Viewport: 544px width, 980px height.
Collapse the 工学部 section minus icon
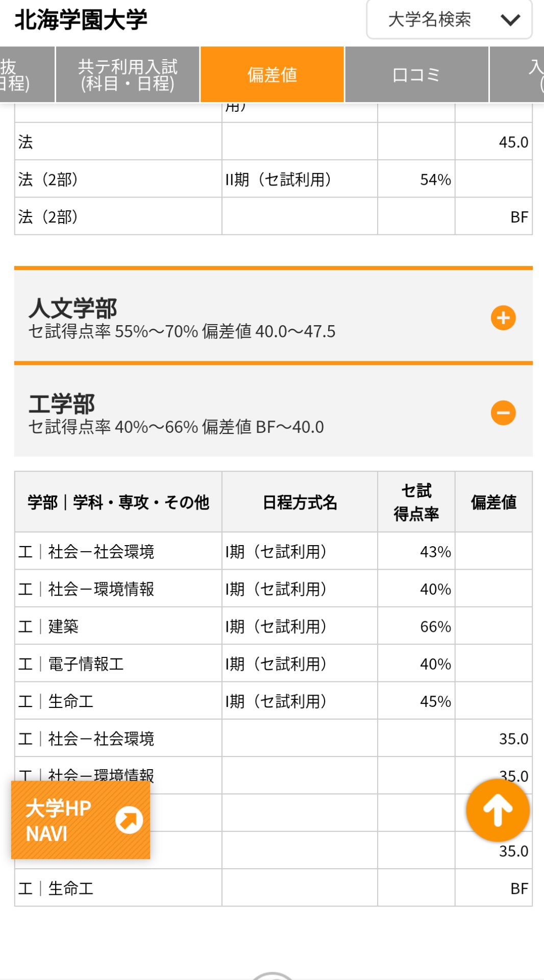[503, 413]
